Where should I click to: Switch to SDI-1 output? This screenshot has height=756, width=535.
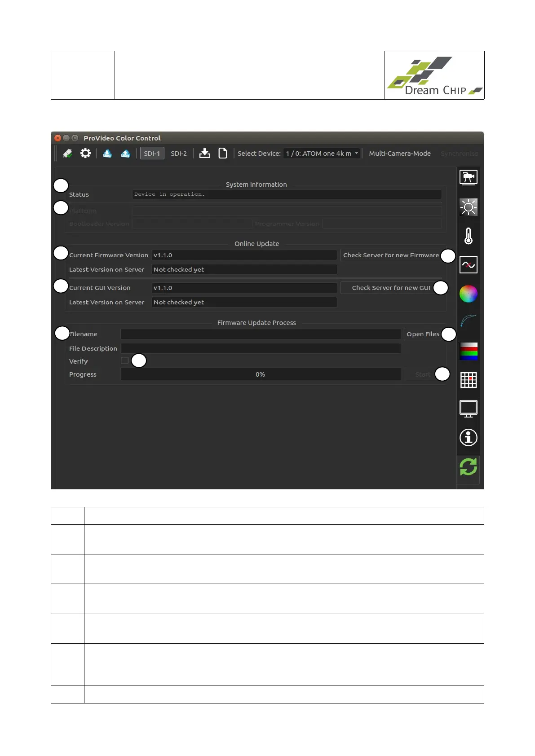[152, 154]
